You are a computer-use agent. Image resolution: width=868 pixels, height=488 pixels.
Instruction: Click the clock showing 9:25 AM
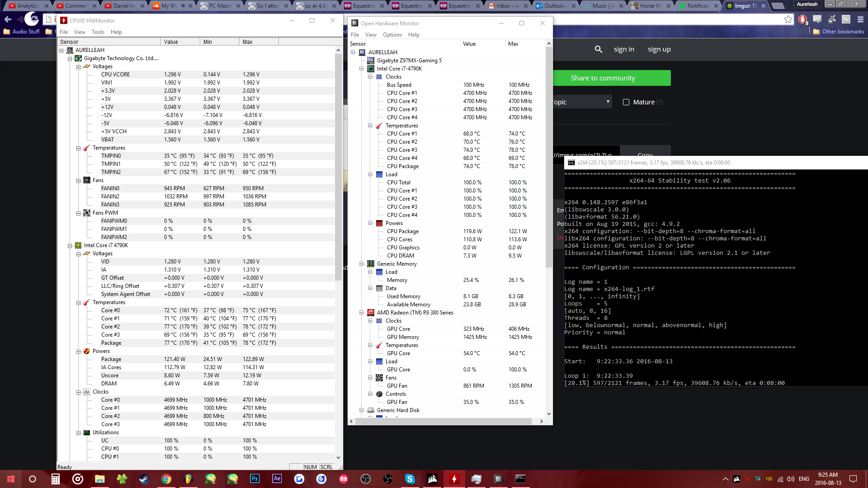click(x=828, y=475)
